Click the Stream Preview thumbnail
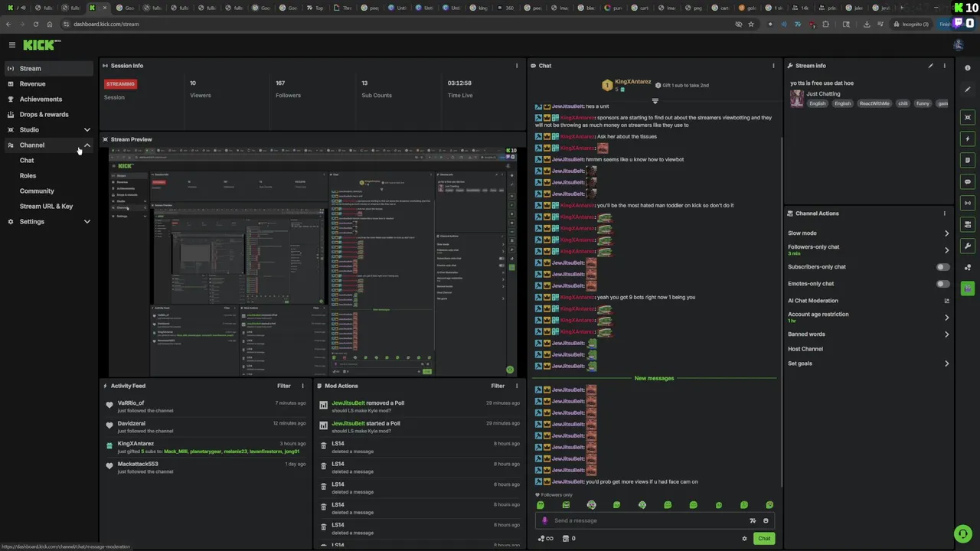 pos(312,260)
